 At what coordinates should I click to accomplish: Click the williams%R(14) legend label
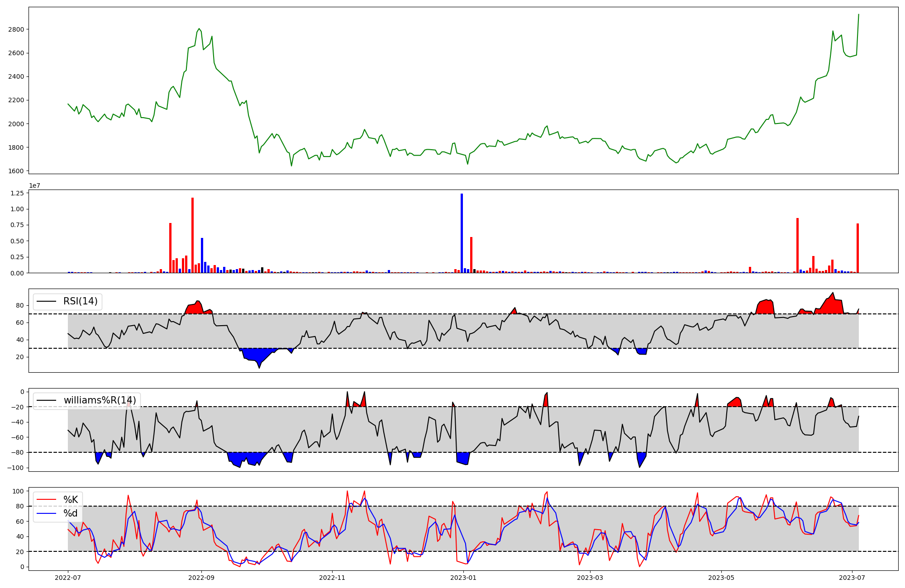(x=100, y=400)
